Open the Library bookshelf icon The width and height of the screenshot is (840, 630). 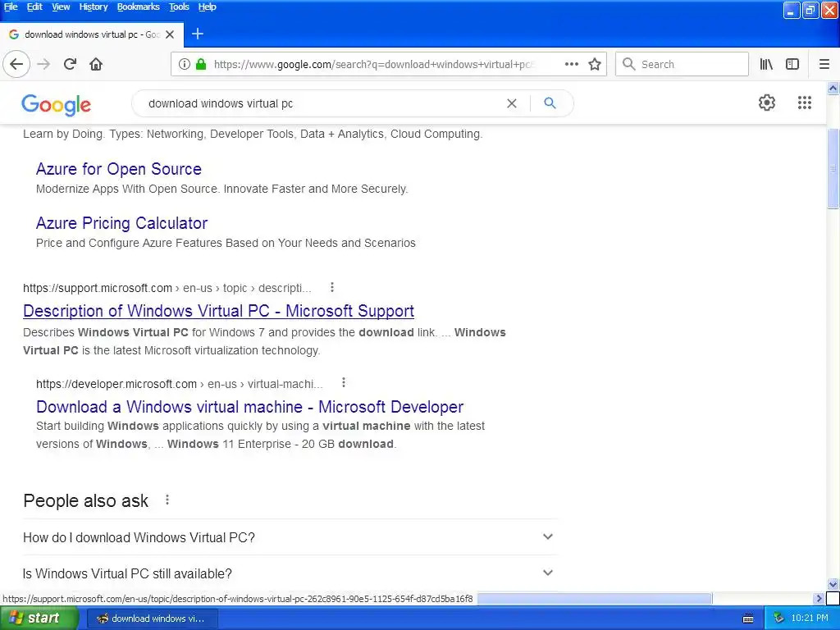click(766, 64)
